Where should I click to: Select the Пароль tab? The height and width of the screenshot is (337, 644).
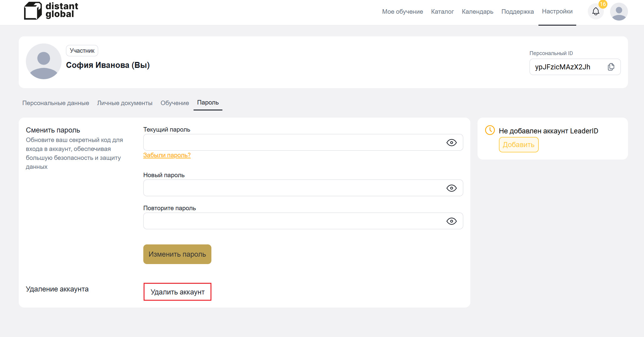(208, 103)
